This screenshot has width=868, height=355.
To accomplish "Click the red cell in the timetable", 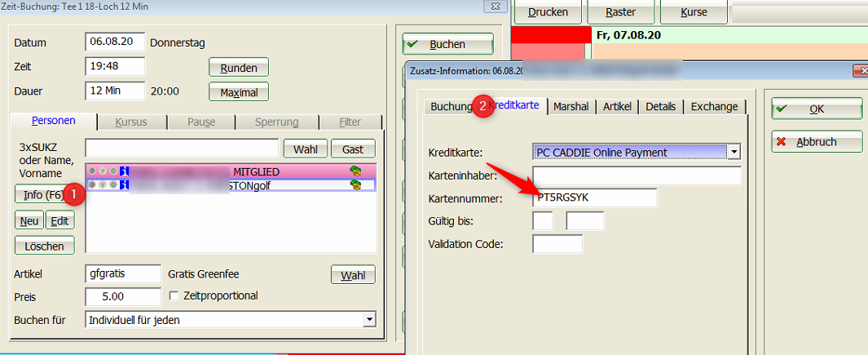I will (550, 35).
